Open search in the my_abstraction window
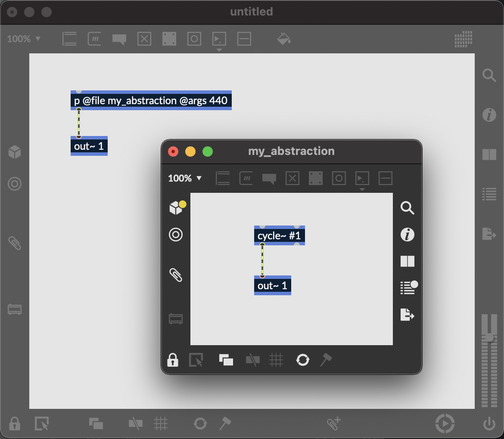The height and width of the screenshot is (439, 504). click(x=407, y=208)
